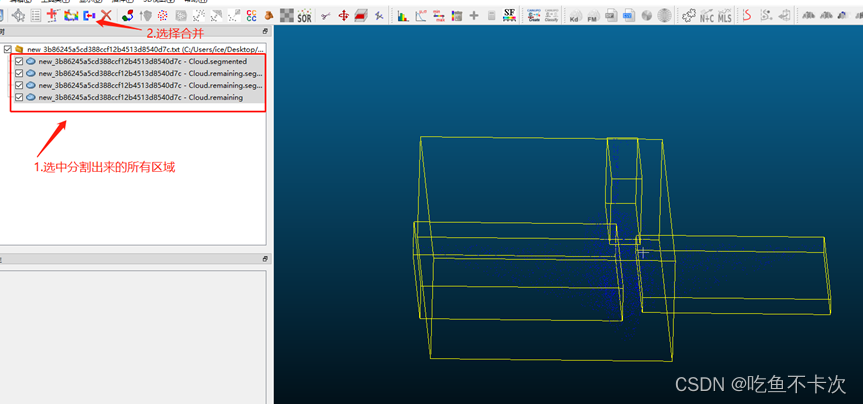Uncheck the root new_3b86...txt file checkbox
The width and height of the screenshot is (863, 404).
(7, 50)
